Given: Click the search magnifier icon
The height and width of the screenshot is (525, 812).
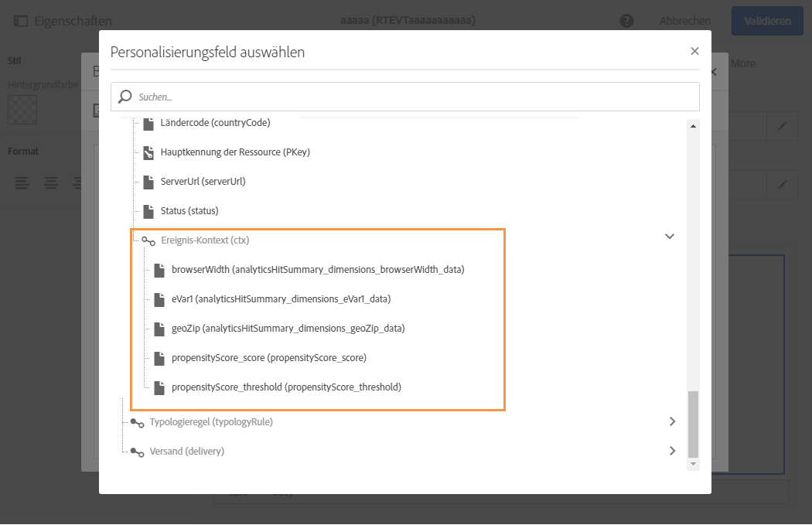Looking at the screenshot, I should click(125, 97).
